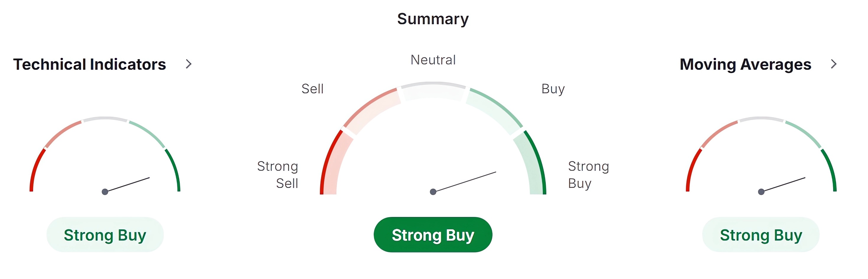Screen dimensions: 868x279
Task: Click the Buy label on the summary gauge
Action: click(x=553, y=89)
